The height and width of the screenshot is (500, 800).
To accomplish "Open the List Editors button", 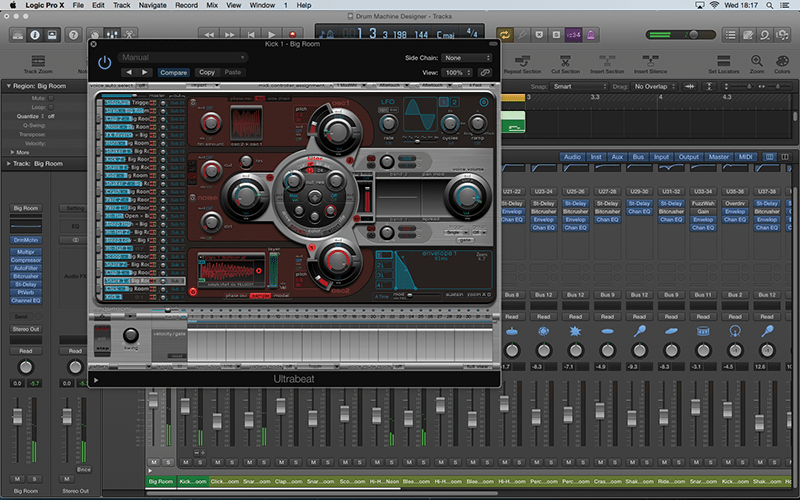I will (731, 35).
